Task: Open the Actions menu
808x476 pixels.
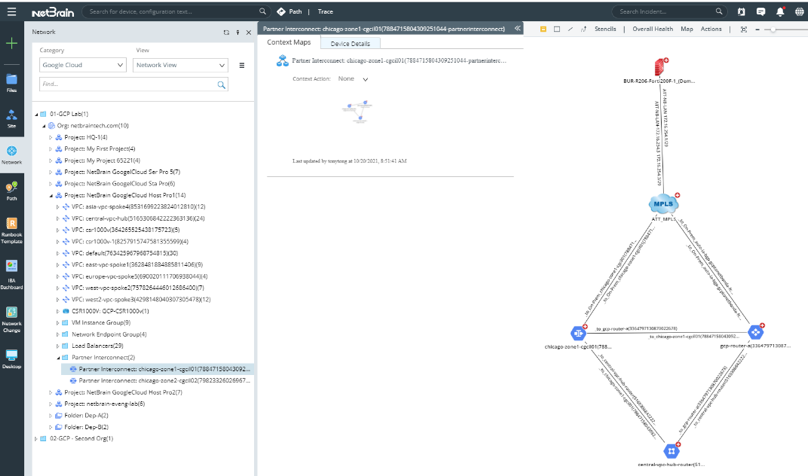Action: pos(711,29)
